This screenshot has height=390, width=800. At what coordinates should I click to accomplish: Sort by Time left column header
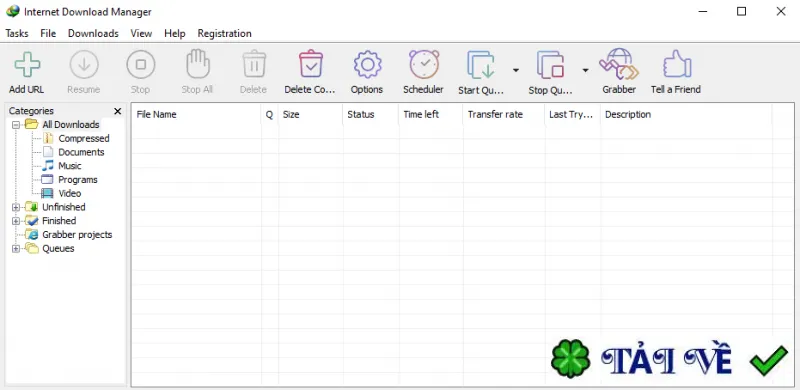[431, 114]
